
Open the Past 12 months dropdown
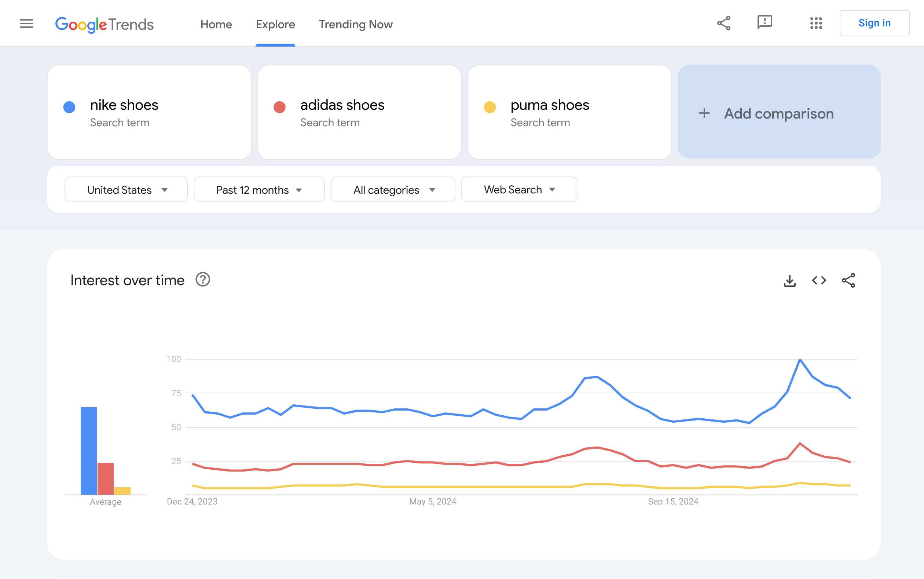click(259, 190)
